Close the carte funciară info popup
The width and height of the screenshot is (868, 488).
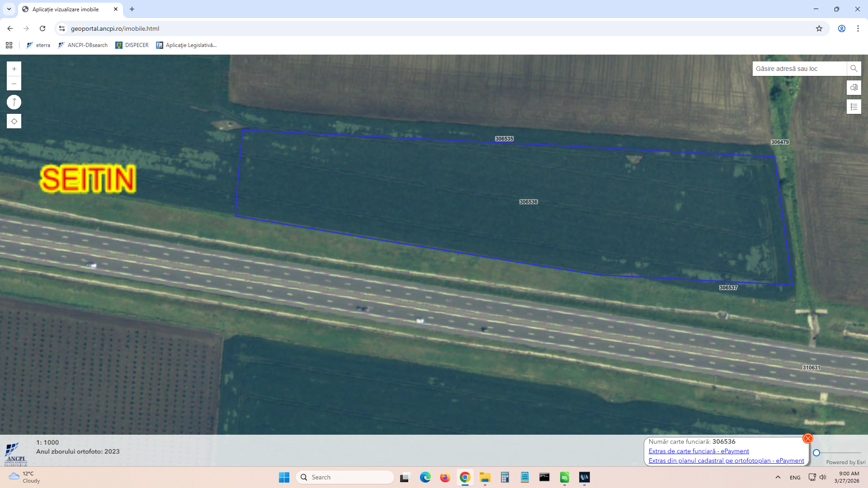pos(807,438)
